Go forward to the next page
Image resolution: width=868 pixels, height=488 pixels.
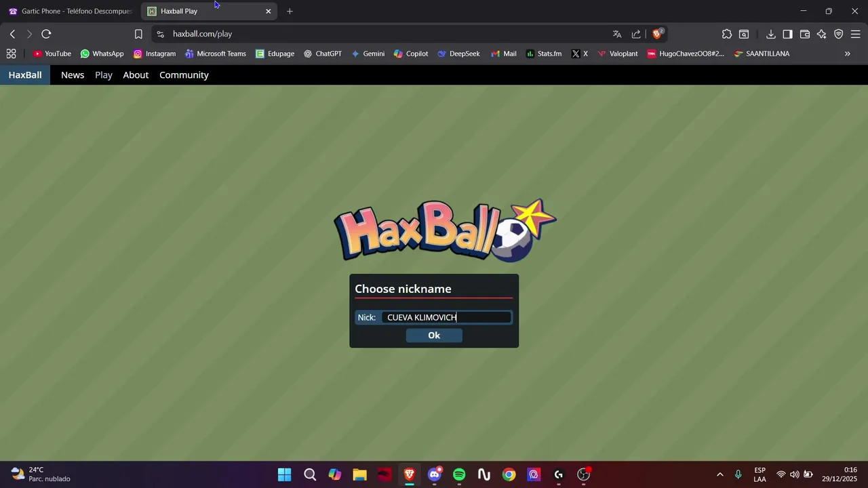pyautogui.click(x=29, y=34)
